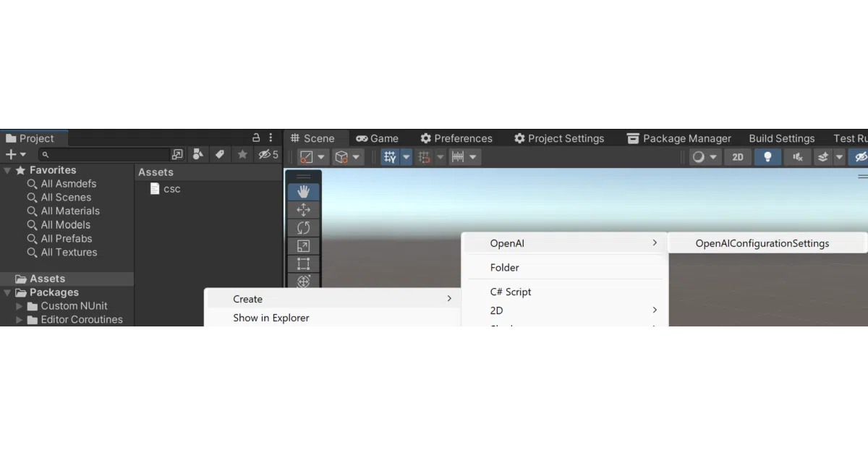868x456 pixels.
Task: Expand the Editor Coroutines package folder
Action: 20,320
